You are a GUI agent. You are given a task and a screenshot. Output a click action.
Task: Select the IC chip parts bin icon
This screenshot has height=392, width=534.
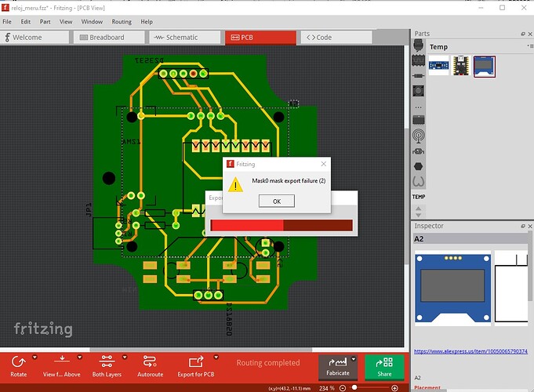coord(418,60)
